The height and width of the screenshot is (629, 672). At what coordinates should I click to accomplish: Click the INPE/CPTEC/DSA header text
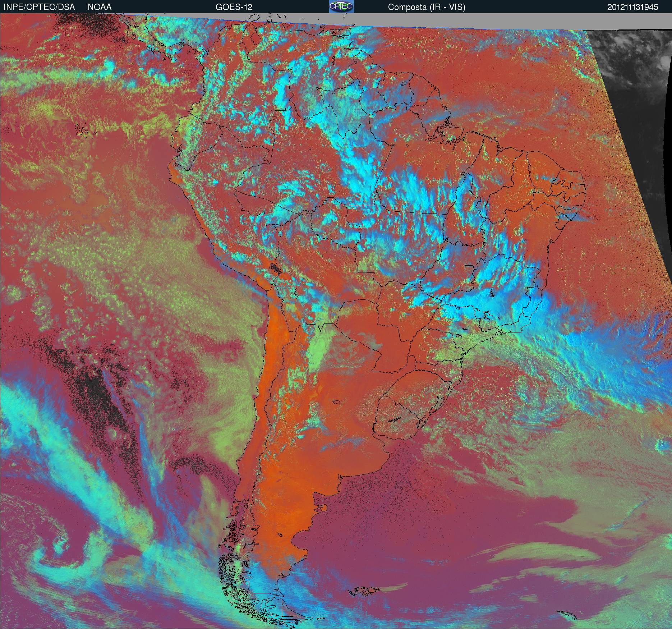[x=39, y=7]
